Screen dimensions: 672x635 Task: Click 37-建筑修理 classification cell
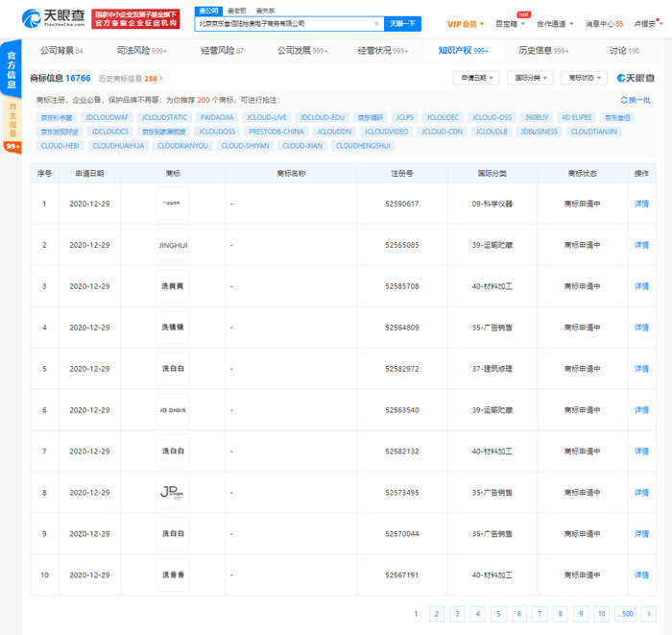tap(492, 369)
